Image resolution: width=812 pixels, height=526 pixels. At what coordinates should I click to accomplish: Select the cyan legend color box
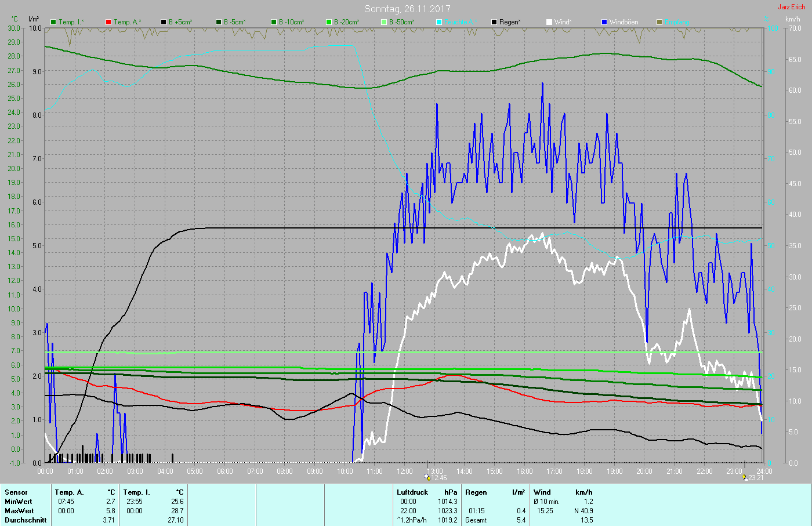coord(439,22)
